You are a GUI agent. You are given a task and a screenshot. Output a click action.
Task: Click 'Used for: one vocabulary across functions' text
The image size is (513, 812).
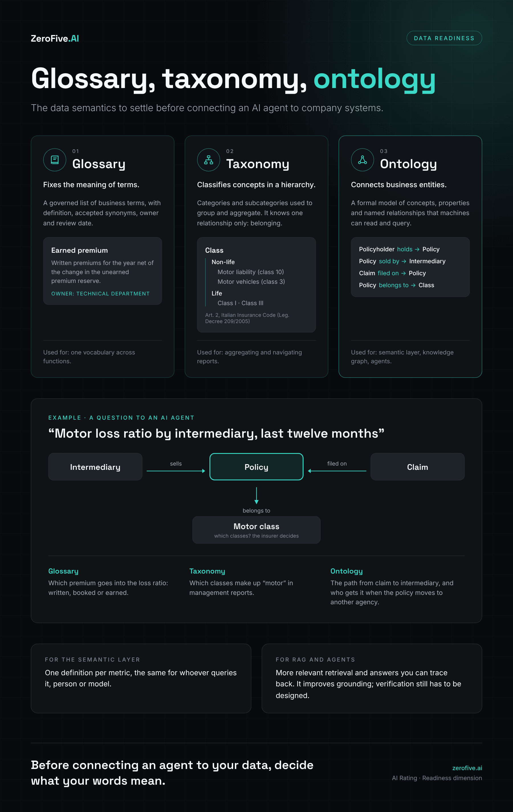click(89, 357)
